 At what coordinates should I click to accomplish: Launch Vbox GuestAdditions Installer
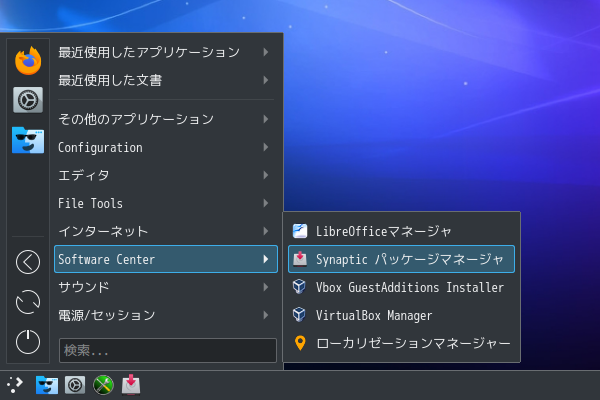pos(401,287)
